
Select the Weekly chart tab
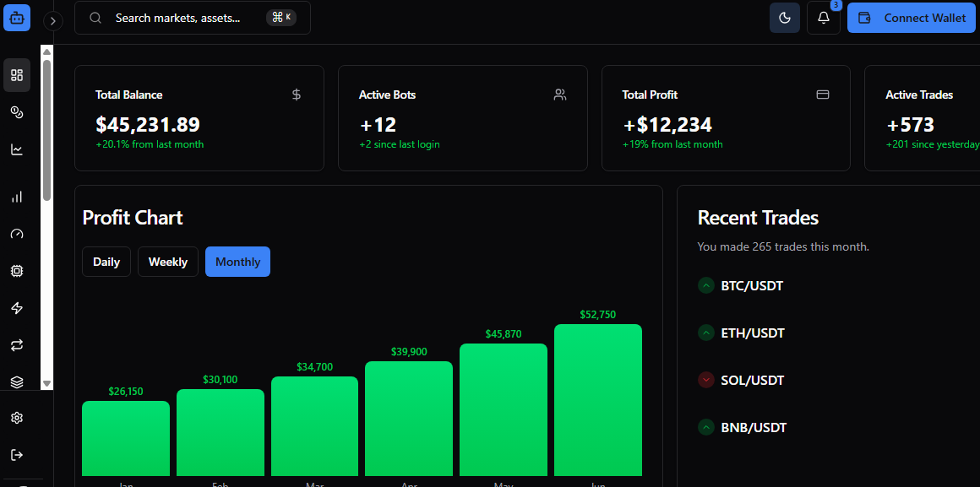coord(168,262)
